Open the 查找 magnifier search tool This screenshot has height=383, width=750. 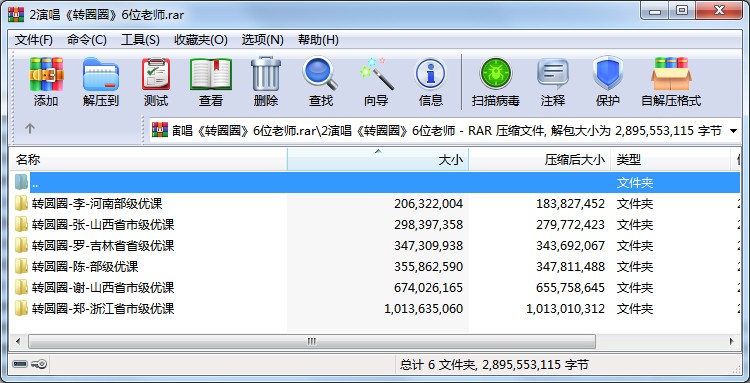320,82
